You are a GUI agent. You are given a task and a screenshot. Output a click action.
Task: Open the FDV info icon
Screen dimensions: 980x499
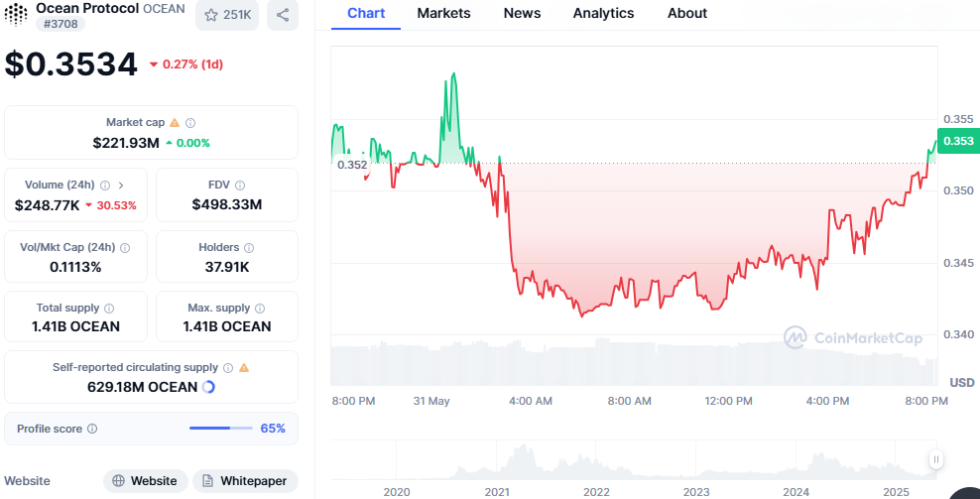240,186
